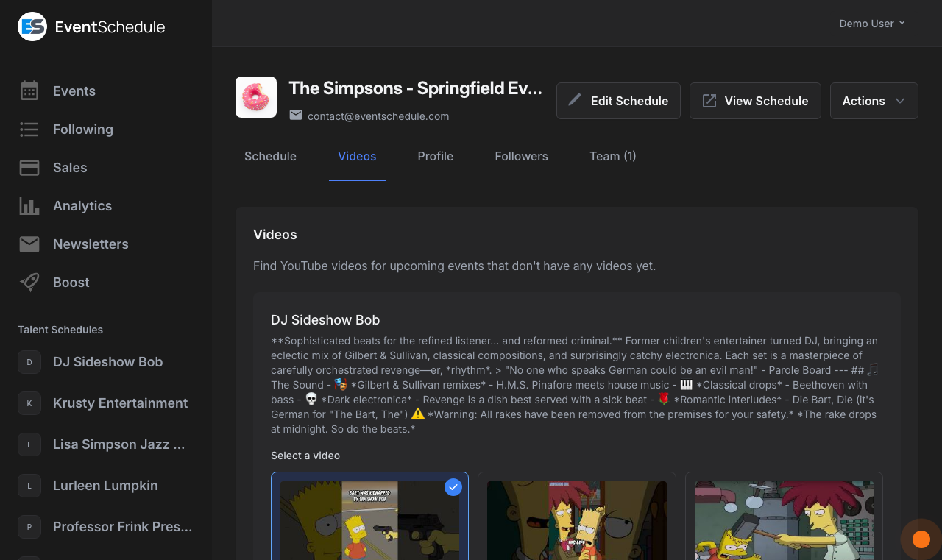Select the second video thumbnail with Bob and Bart
The image size is (942, 560).
point(577,521)
